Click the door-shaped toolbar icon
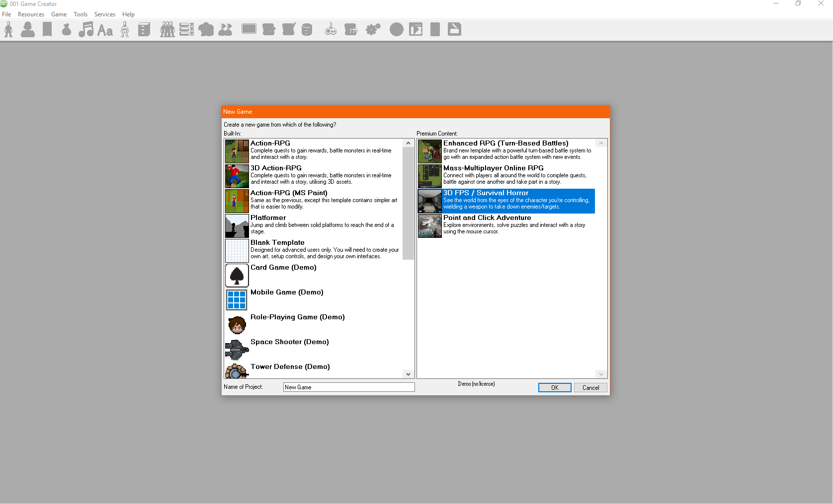The width and height of the screenshot is (833, 504). [x=47, y=30]
